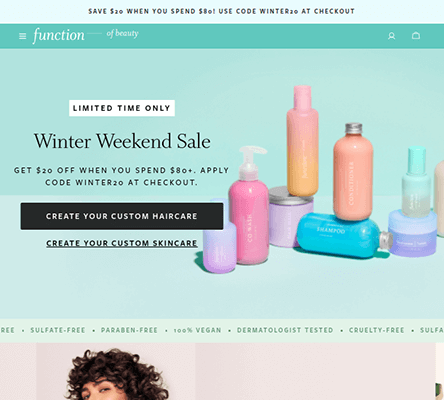This screenshot has width=444, height=400.
Task: Click the Paraben-Free ticker text
Action: [129, 330]
